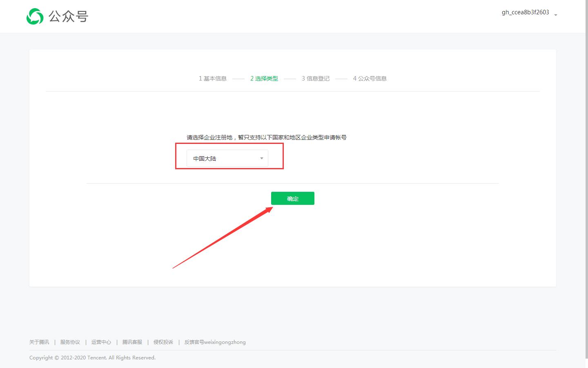588x368 pixels.
Task: Open the 运营中心 link
Action: click(x=101, y=342)
